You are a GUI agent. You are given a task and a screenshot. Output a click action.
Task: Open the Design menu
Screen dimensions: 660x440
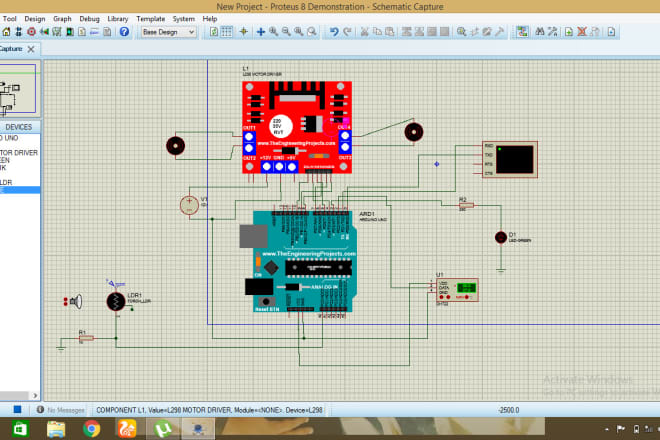tap(35, 19)
